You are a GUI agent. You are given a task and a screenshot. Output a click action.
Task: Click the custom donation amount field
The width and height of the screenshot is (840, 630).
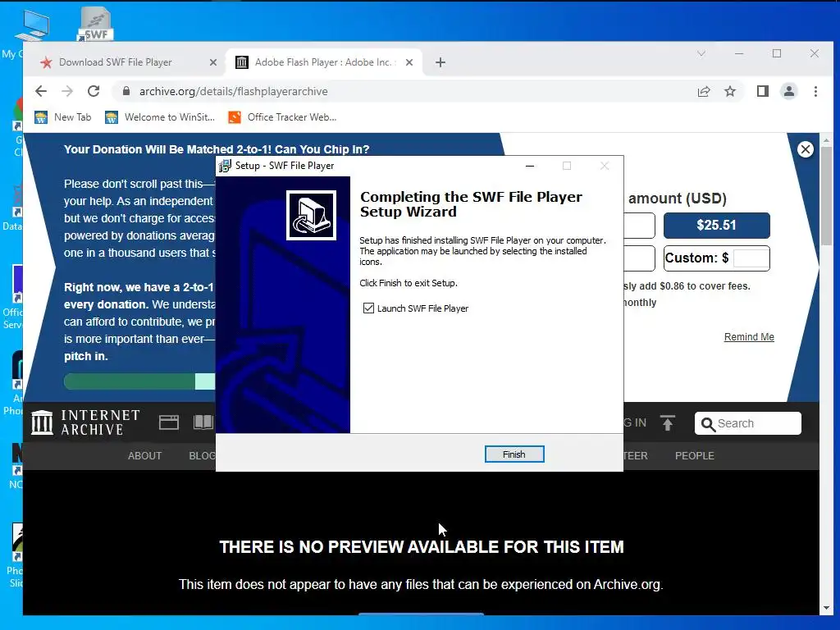point(751,258)
